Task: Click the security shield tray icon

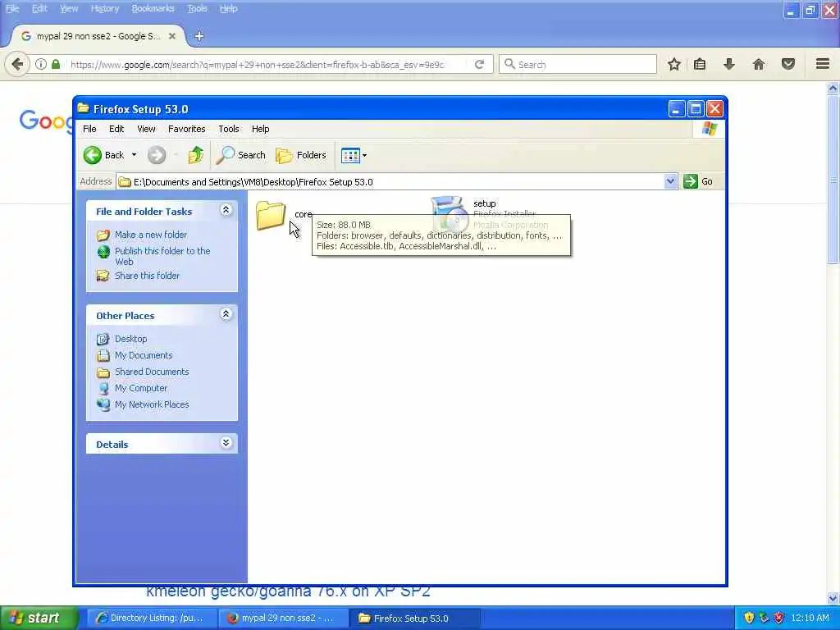Action: pos(749,619)
